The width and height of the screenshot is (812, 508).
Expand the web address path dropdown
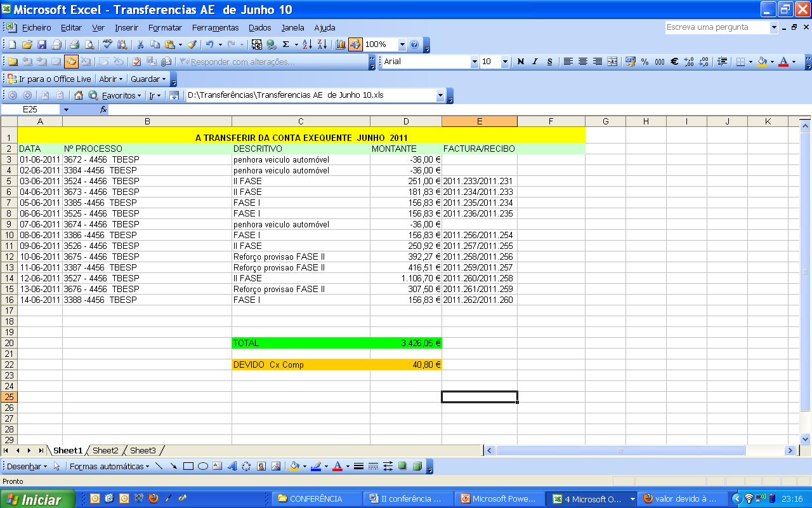(x=440, y=95)
